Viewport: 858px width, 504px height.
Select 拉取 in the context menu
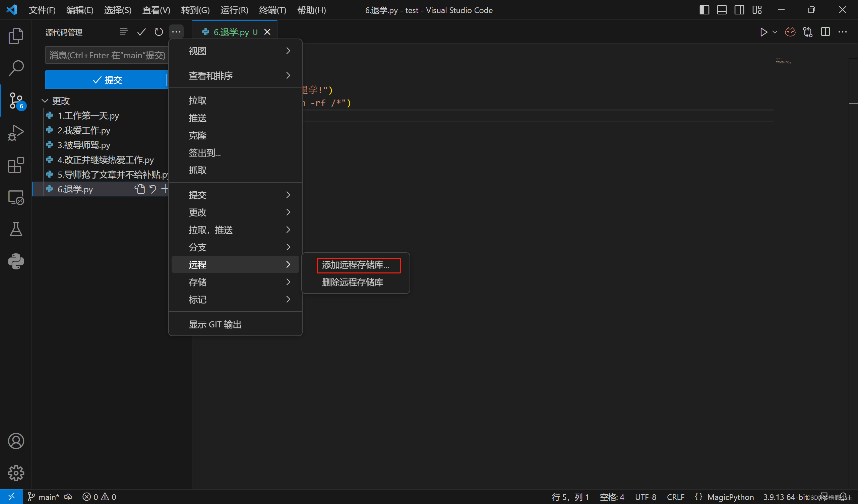point(235,101)
